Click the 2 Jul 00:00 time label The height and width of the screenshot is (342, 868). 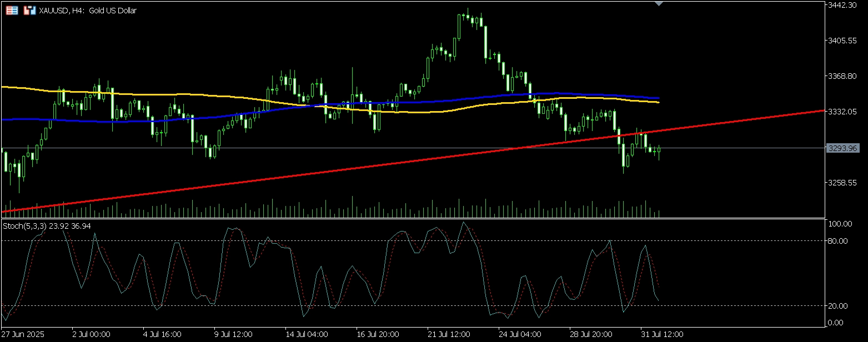(x=91, y=335)
